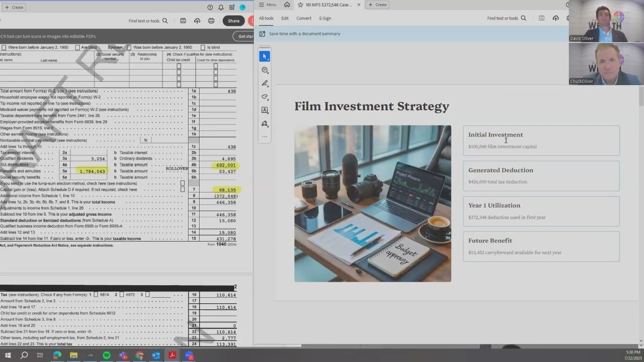Click the Share button
644x362 pixels.
click(x=233, y=21)
